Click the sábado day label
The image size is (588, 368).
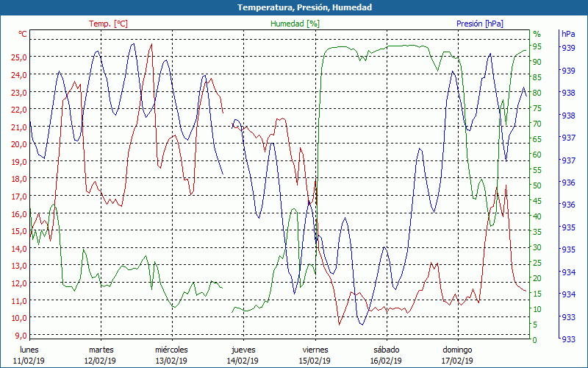click(x=387, y=350)
